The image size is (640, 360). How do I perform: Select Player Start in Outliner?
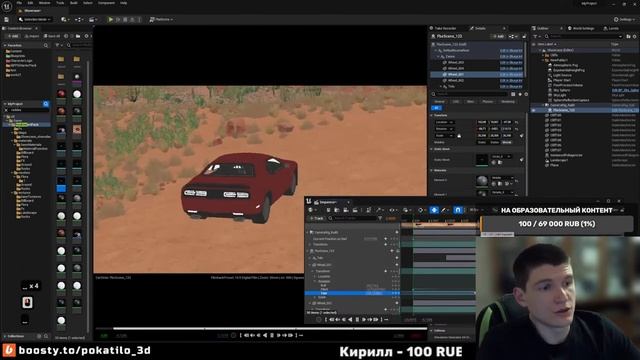[562, 80]
